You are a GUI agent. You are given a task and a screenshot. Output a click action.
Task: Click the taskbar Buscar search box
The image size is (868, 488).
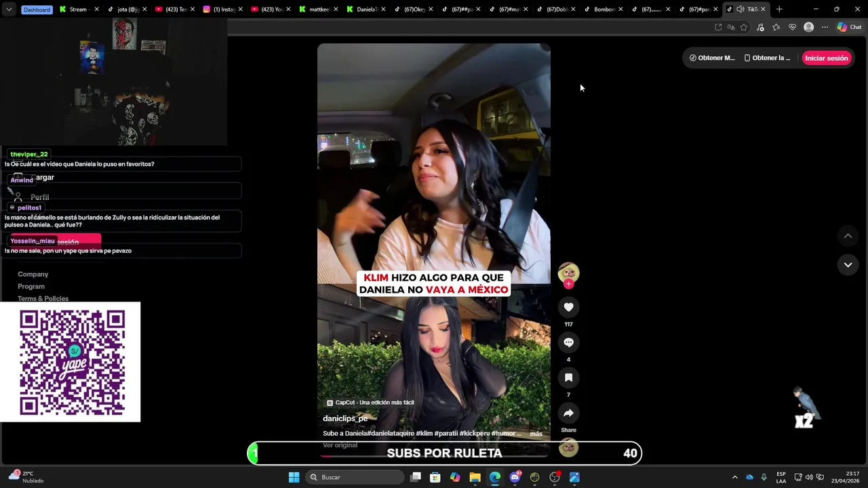tap(355, 477)
